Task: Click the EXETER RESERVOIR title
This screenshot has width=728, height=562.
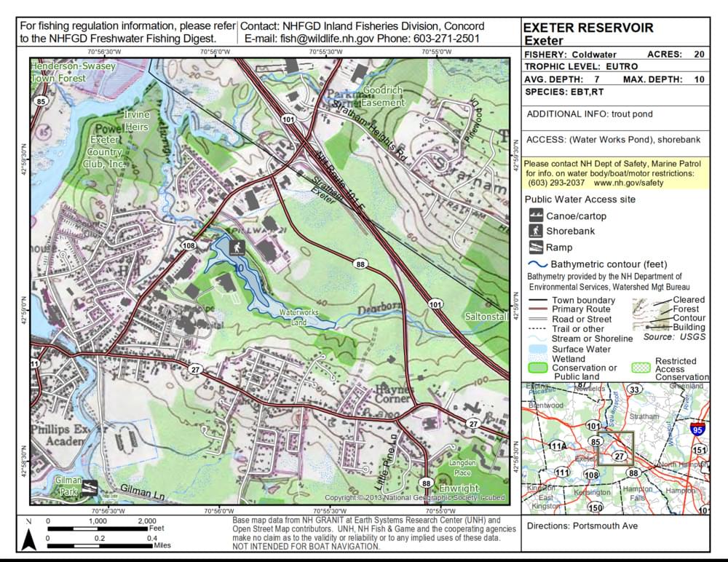Action: [x=588, y=28]
